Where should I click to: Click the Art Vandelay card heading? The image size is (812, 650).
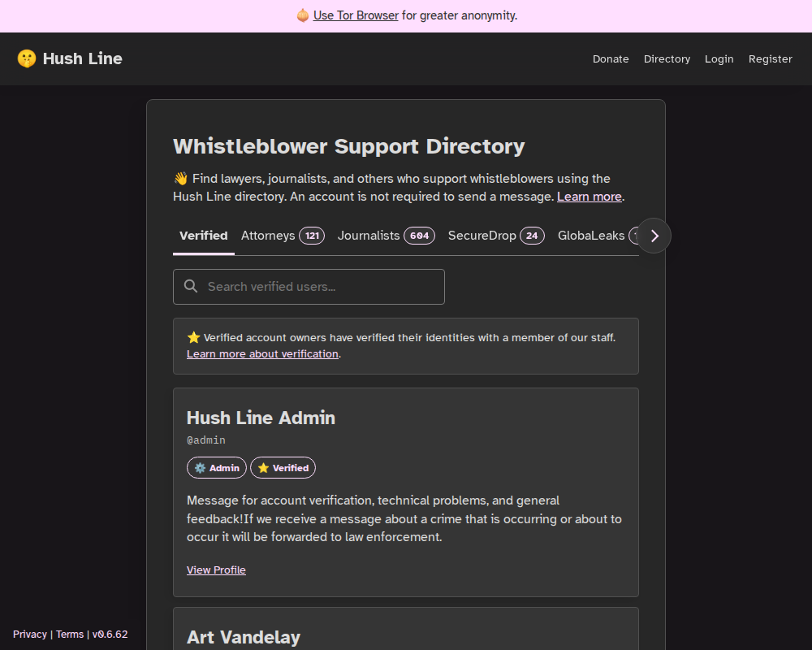click(x=244, y=637)
